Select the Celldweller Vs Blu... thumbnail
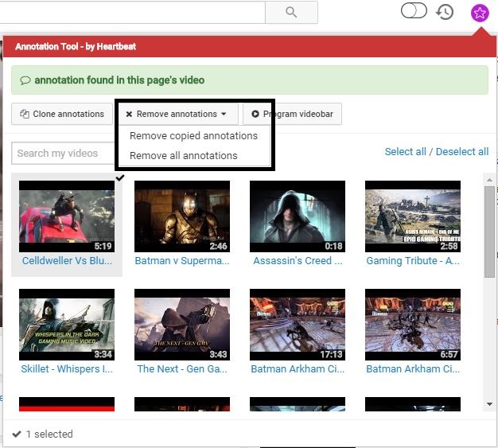 67,216
